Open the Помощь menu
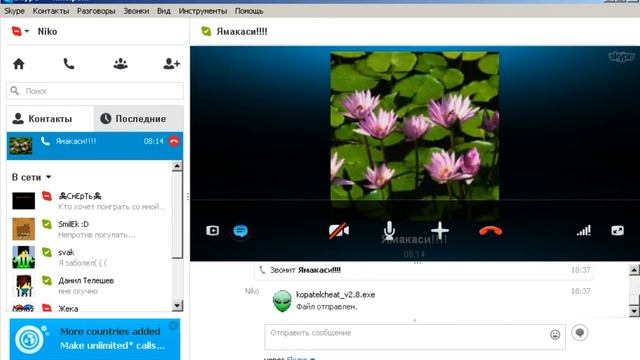Screen dimensions: 640x360 click(249, 11)
